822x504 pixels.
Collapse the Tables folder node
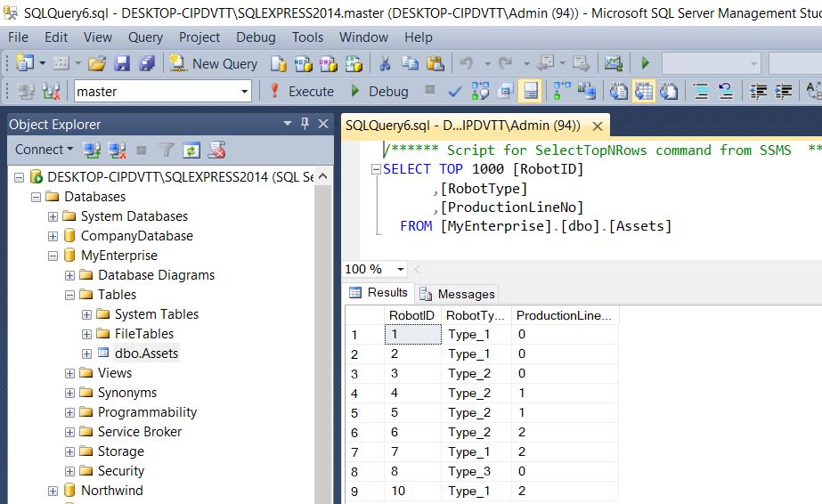[69, 295]
